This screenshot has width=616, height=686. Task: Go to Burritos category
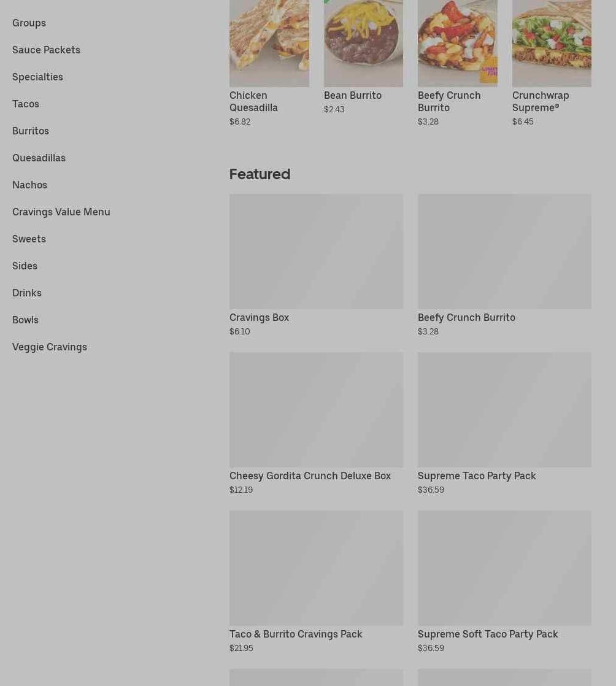(x=31, y=131)
